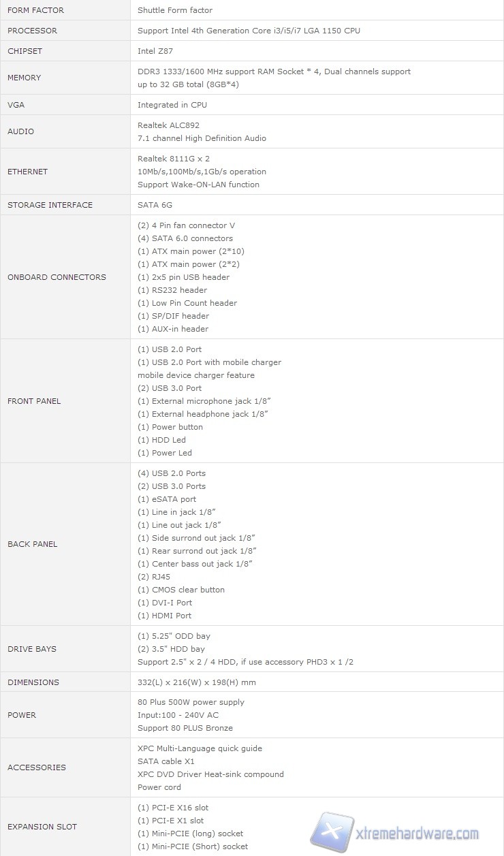This screenshot has width=504, height=856.
Task: Click the EXPANSION SLOT row label
Action: [x=42, y=827]
